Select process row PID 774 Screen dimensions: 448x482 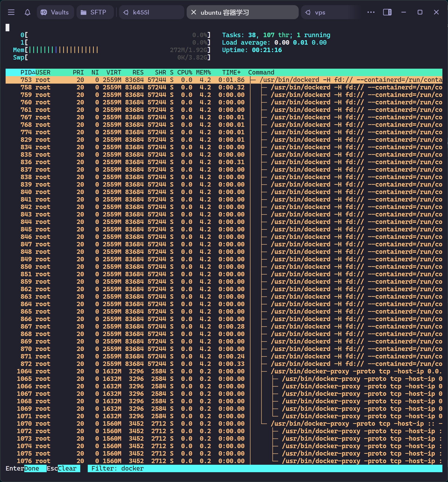click(224, 132)
